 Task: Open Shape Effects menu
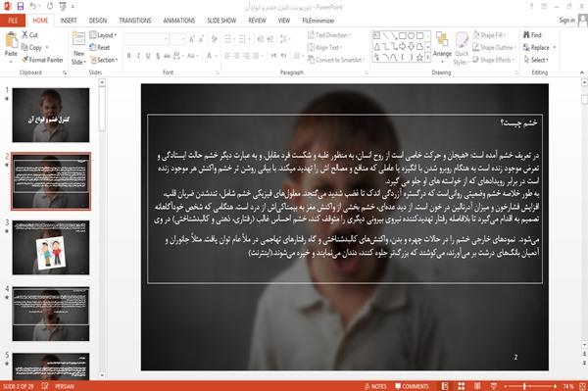point(494,60)
